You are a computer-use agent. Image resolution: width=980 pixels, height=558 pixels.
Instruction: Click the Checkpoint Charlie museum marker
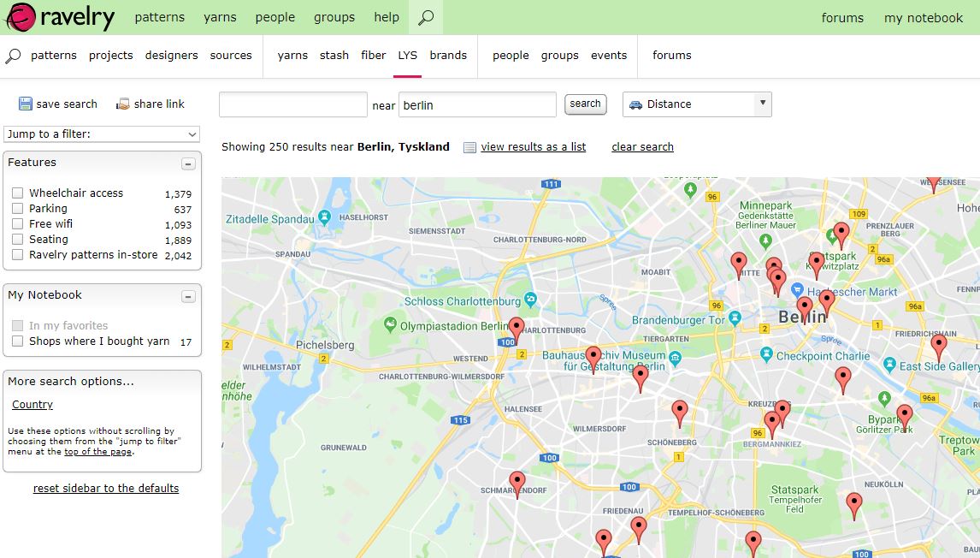pos(766,354)
